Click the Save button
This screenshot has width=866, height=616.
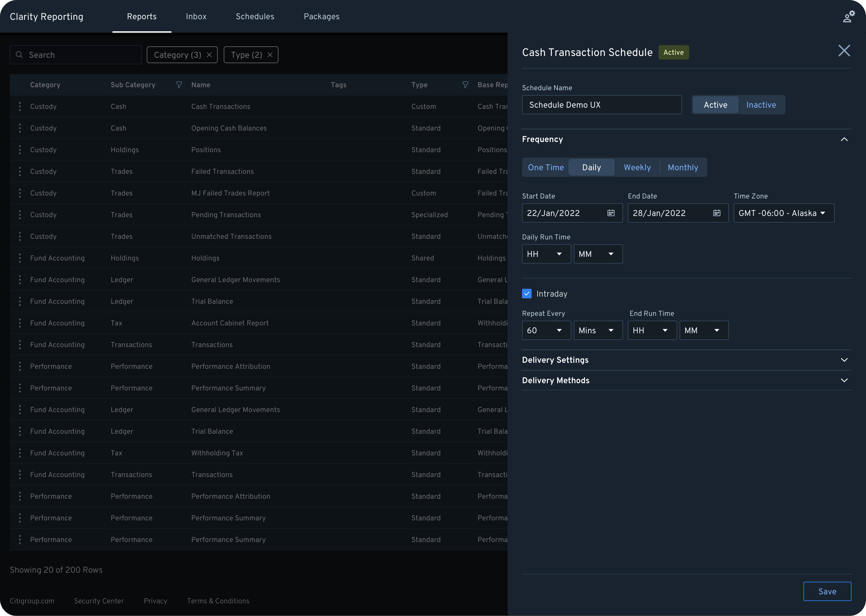(x=827, y=591)
